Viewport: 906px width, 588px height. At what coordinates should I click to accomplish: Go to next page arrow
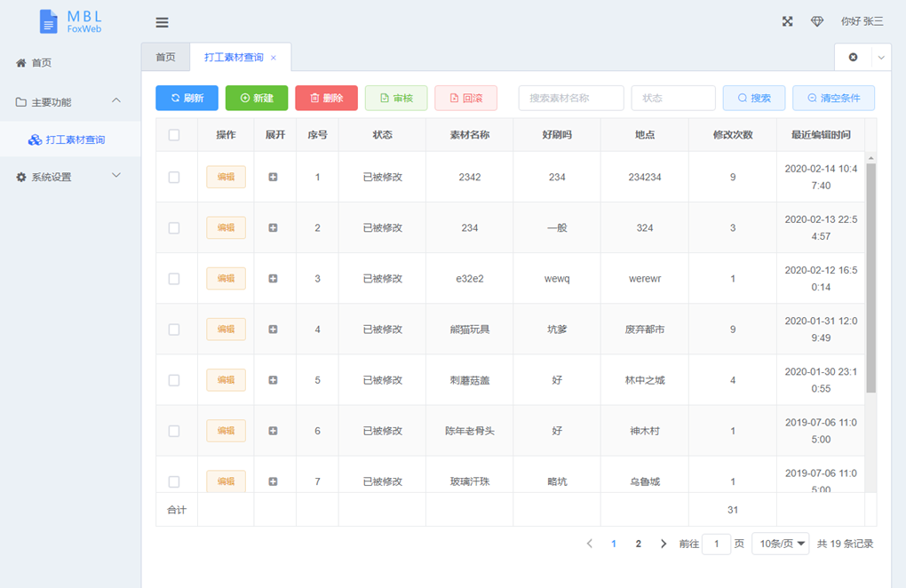[664, 544]
